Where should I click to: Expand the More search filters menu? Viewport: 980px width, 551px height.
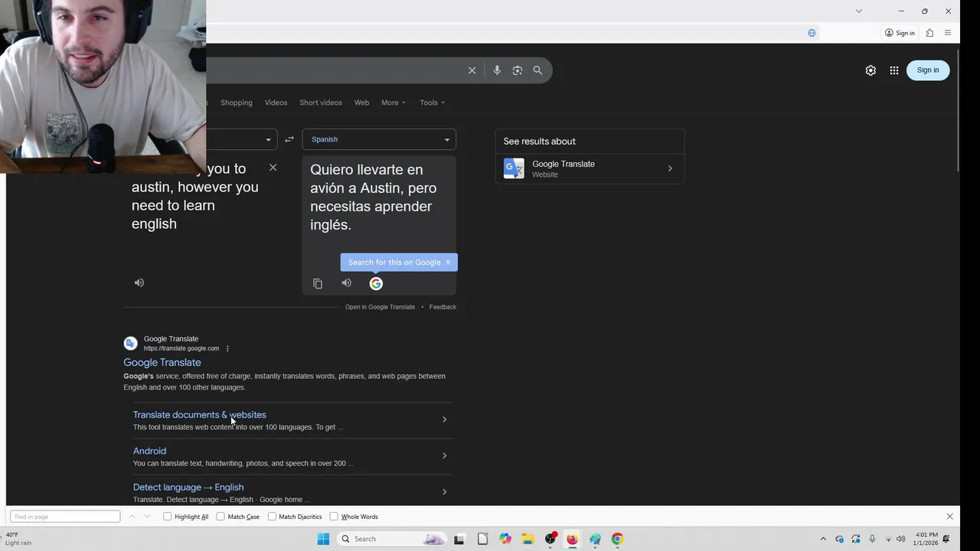click(394, 103)
